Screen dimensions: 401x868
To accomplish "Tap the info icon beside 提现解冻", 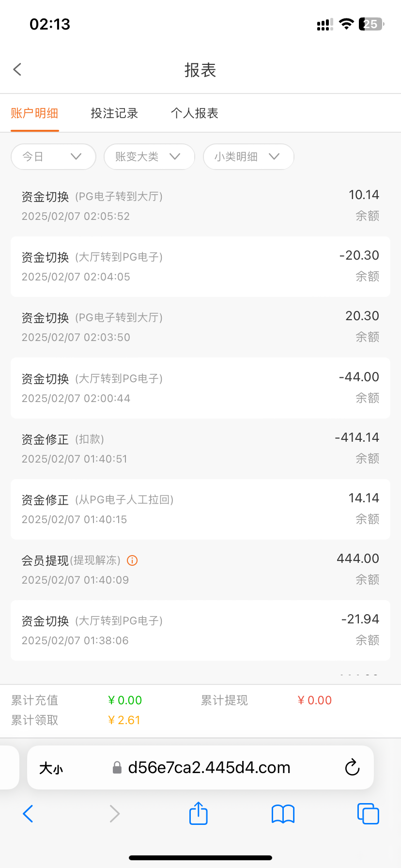I will click(x=132, y=560).
